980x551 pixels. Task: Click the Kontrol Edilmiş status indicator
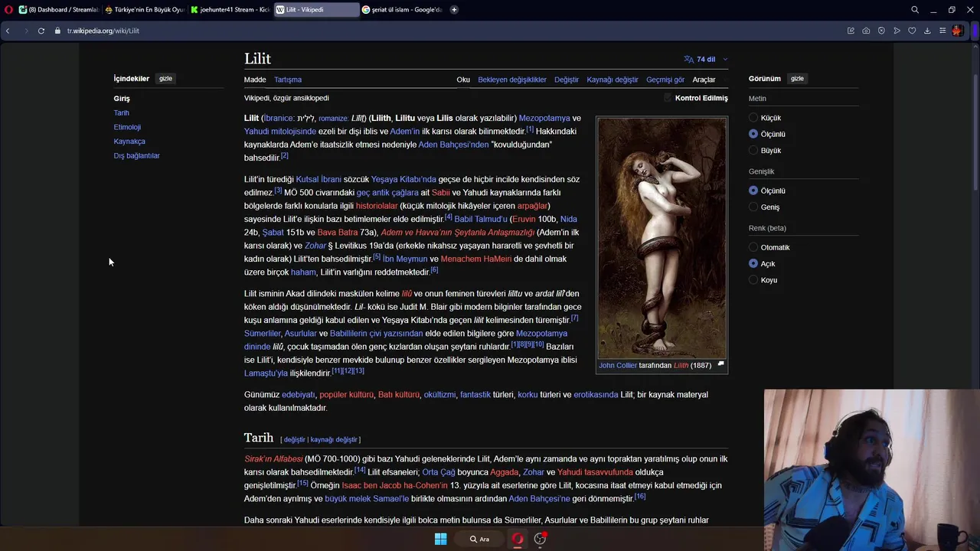(696, 98)
